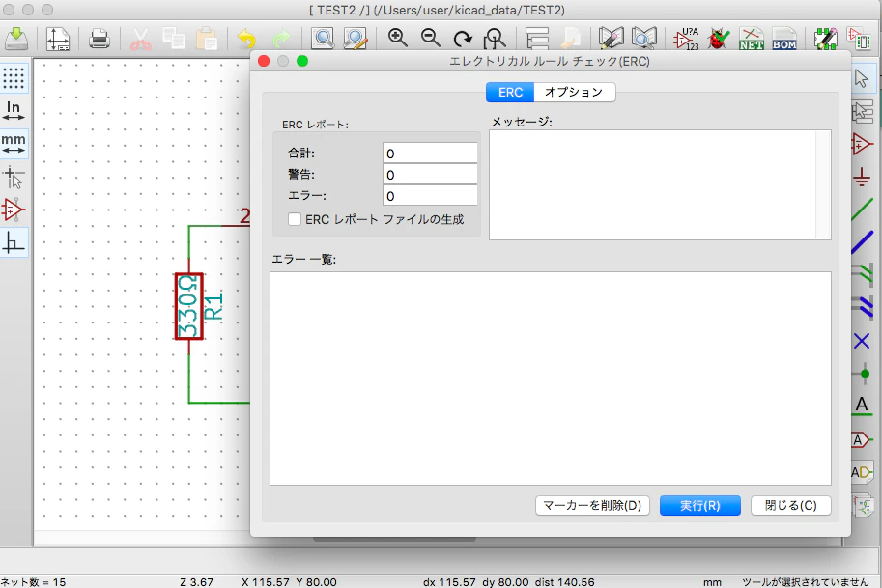The image size is (882, 588).
Task: Open the library editor book with pencil
Action: (611, 39)
